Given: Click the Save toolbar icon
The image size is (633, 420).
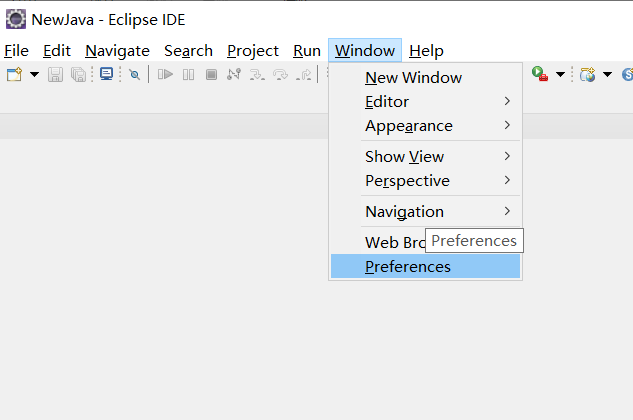Looking at the screenshot, I should click(x=55, y=75).
